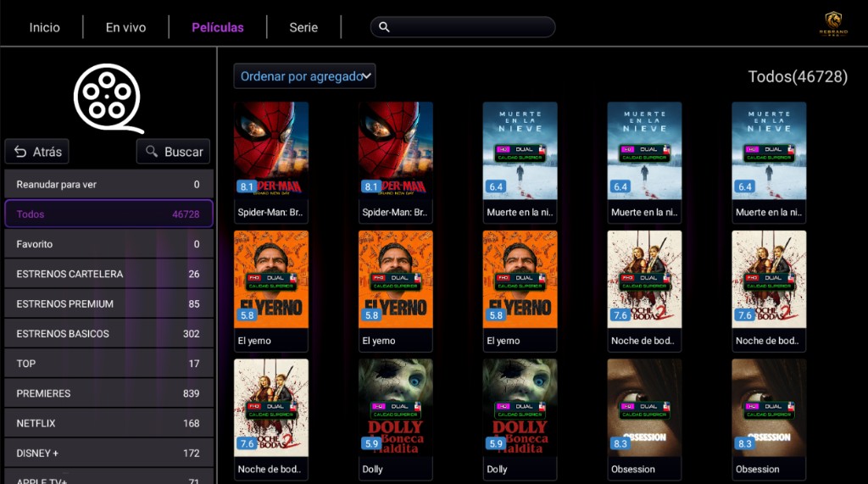Open the Inicio tab
The width and height of the screenshot is (868, 484).
tap(44, 27)
